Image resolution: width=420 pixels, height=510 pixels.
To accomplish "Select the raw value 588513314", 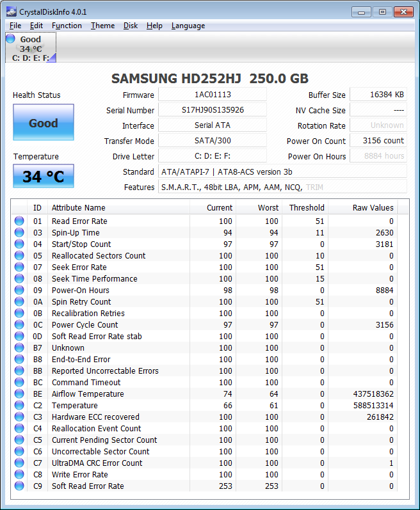I will coord(373,406).
